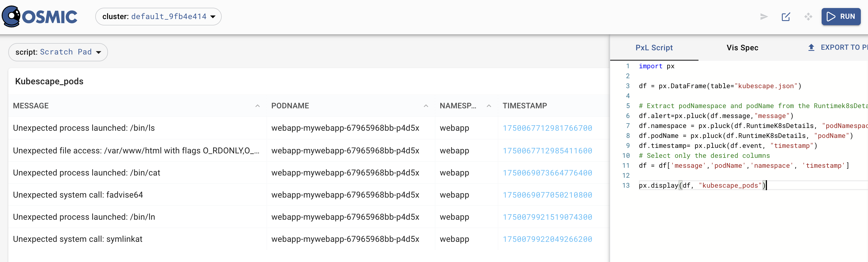Select 'Unexpected system call: symlinkat' message cell
868x262 pixels.
pos(78,239)
